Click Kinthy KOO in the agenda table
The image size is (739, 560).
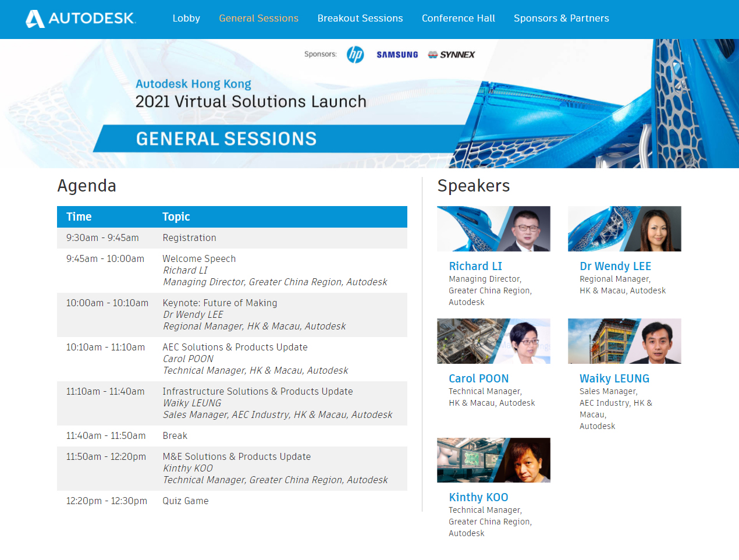(188, 468)
